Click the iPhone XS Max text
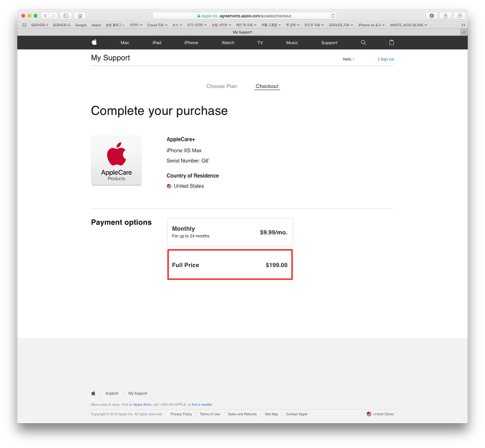The height and width of the screenshot is (448, 485). click(x=184, y=151)
